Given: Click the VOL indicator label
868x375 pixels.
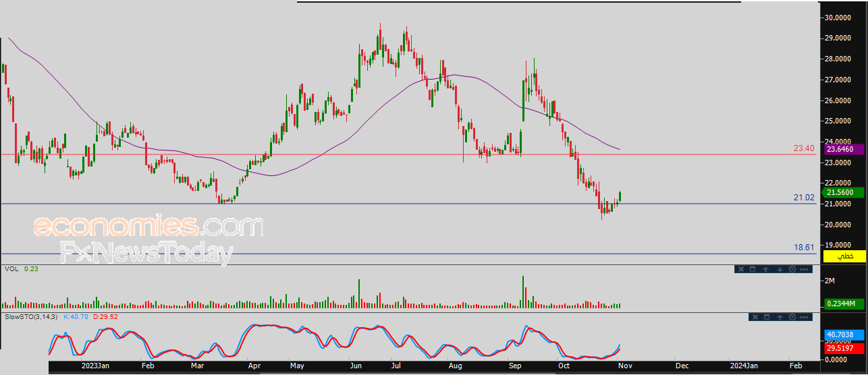Looking at the screenshot, I should click(x=11, y=269).
